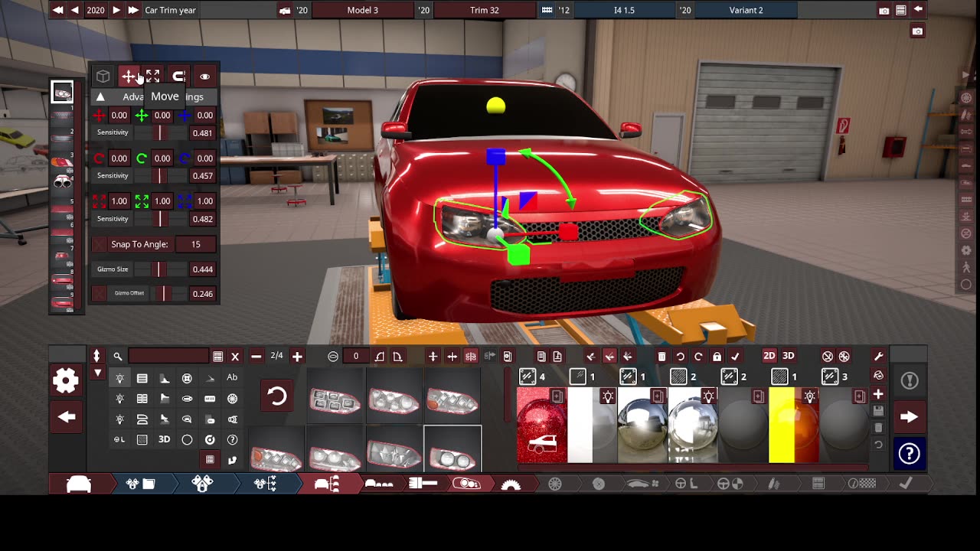The image size is (980, 551).
Task: Select the yellow and orange light material swatch
Action: (x=794, y=425)
